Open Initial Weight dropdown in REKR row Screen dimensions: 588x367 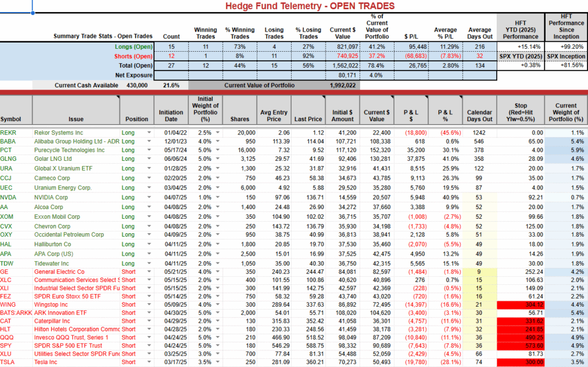point(218,133)
